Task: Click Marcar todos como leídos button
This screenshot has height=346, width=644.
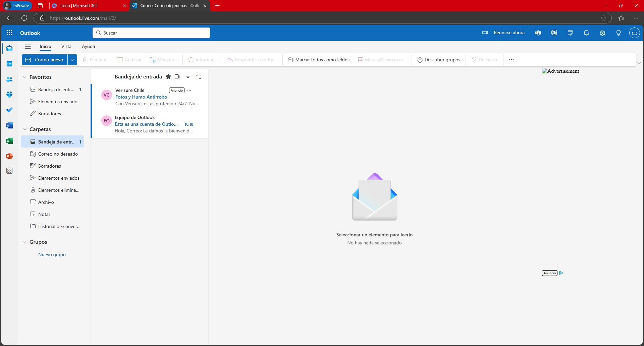Action: pyautogui.click(x=318, y=60)
